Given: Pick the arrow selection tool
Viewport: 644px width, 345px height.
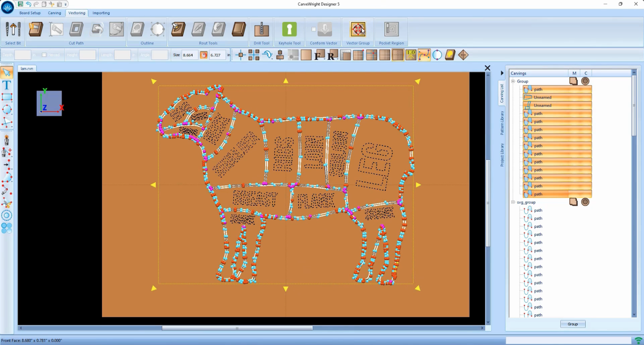Looking at the screenshot, I should 7,72.
